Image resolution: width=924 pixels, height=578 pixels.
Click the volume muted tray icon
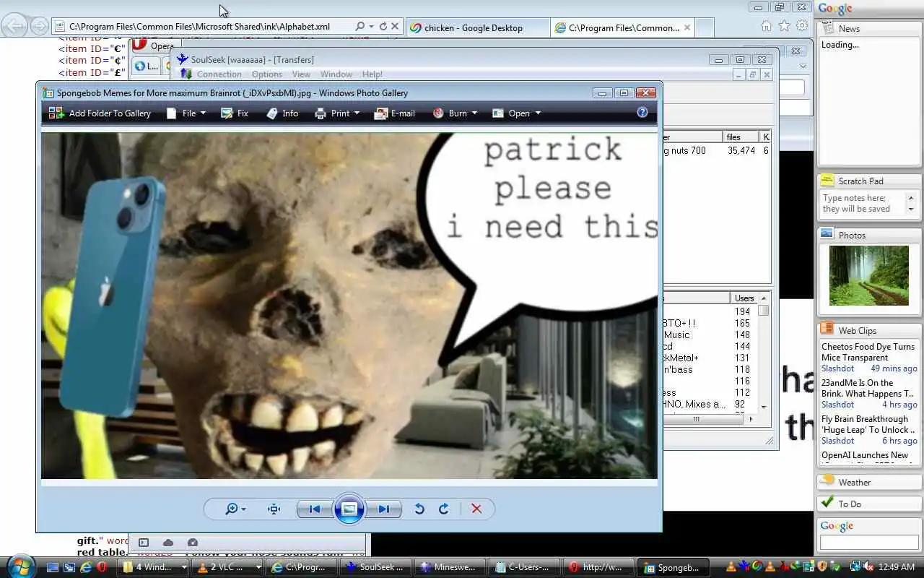point(869,566)
